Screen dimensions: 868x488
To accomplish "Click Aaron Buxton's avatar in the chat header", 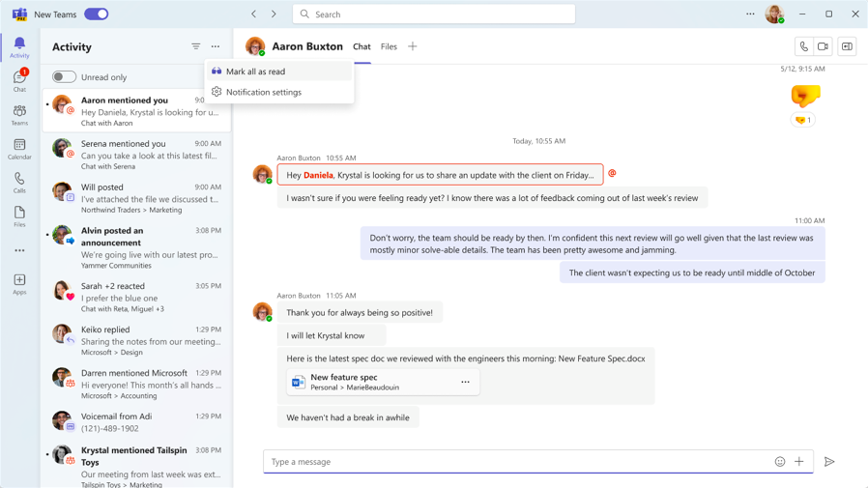I will click(x=255, y=46).
